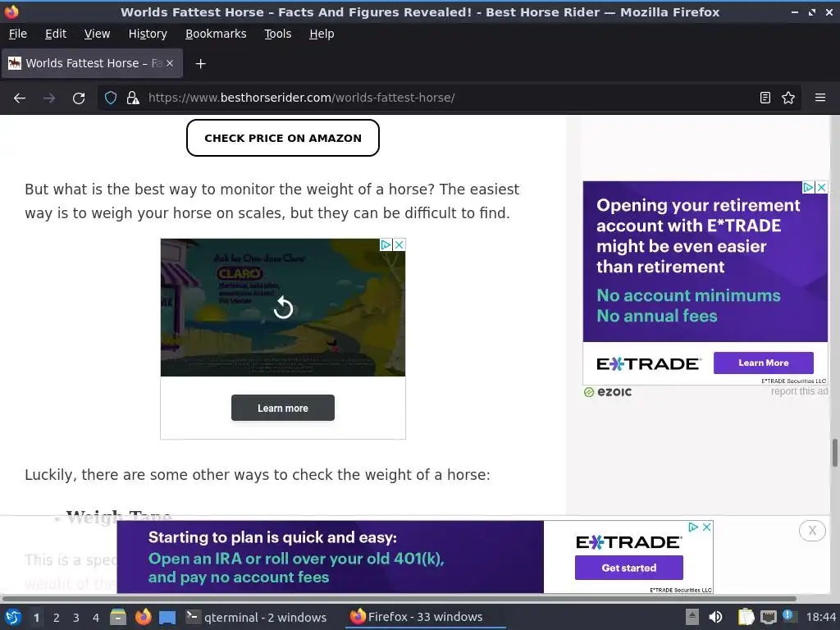
Task: Click Get started on bottom banner
Action: [x=629, y=568]
